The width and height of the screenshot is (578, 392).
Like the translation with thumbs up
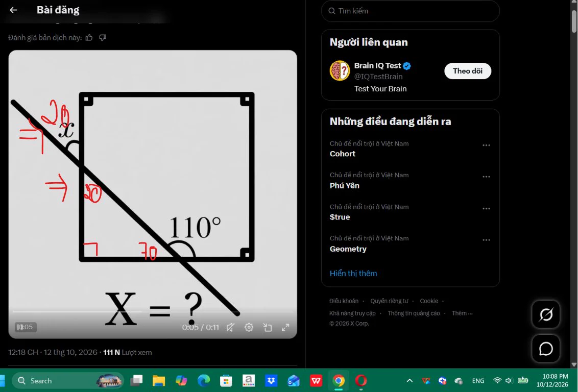point(89,38)
